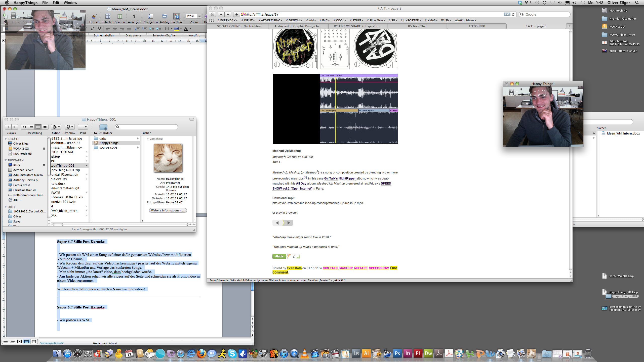Click the numbered list icon in Word
This screenshot has width=644, height=362.
click(137, 29)
